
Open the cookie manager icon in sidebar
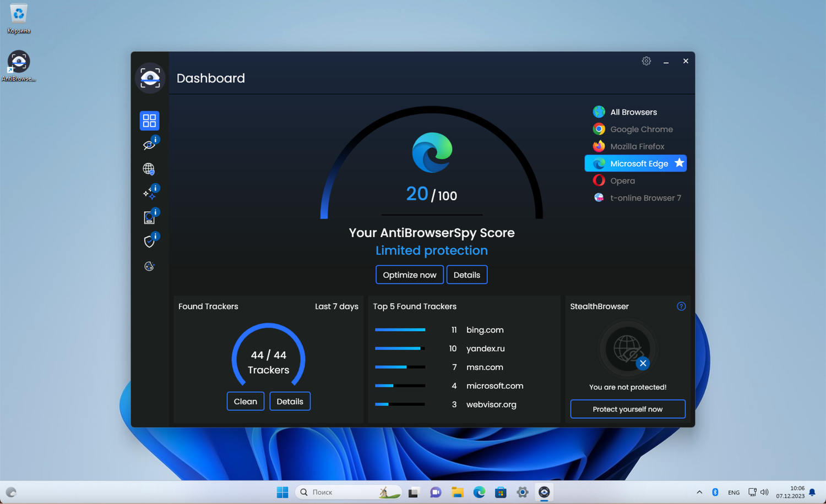point(149,266)
